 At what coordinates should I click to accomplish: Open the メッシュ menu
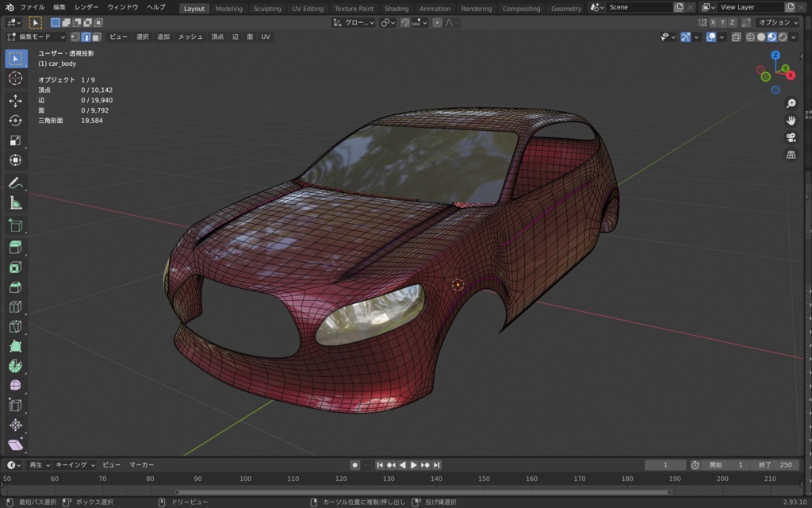191,37
